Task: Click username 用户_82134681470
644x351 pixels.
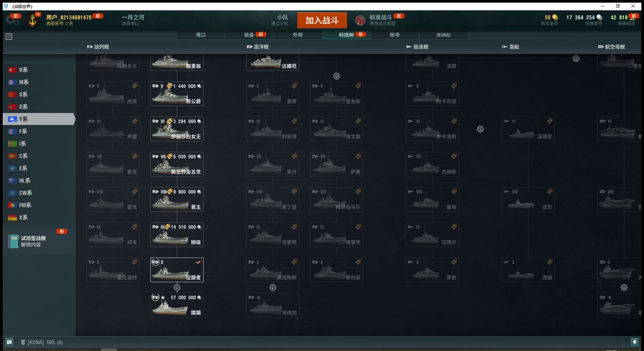Action: [69, 17]
